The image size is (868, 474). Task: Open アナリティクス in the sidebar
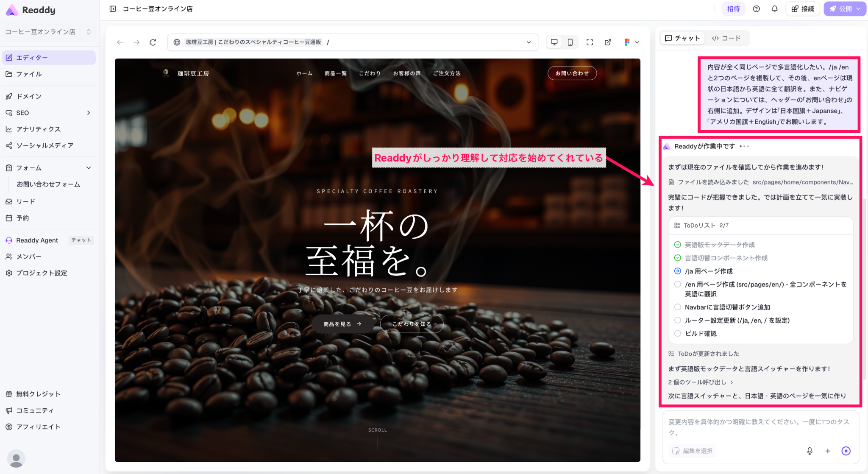pos(49,129)
